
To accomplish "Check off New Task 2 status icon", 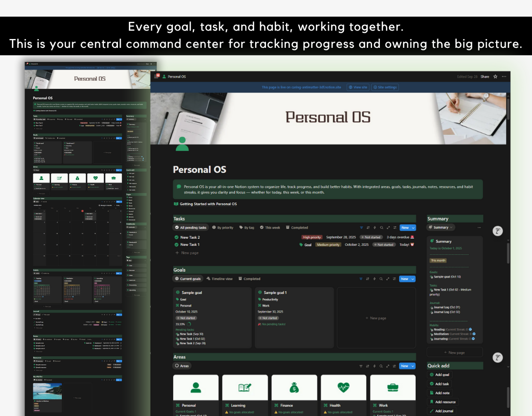I will [177, 237].
